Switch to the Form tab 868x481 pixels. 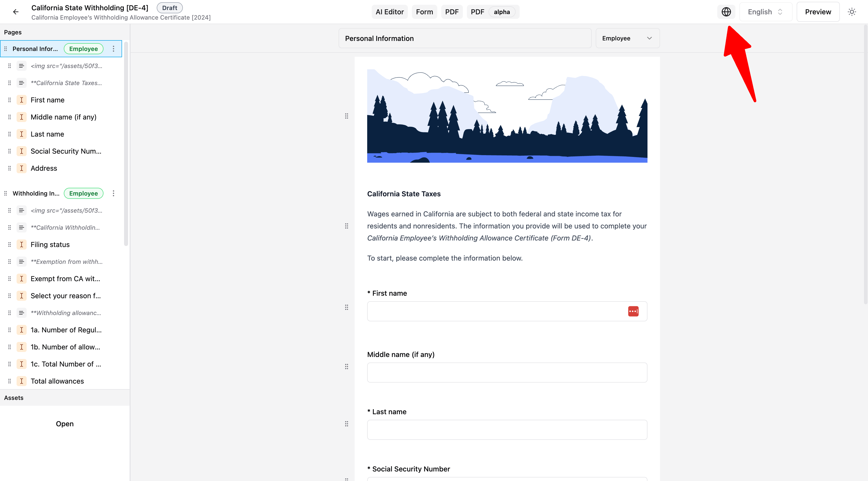click(x=424, y=12)
